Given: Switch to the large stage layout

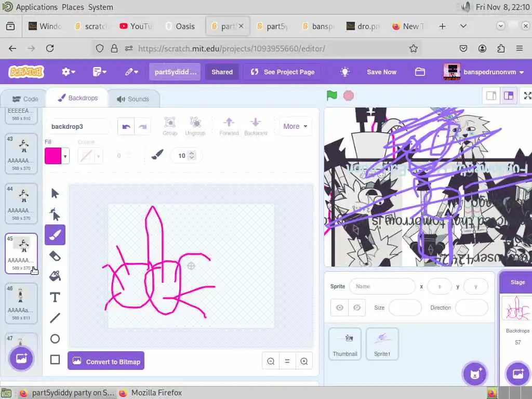Looking at the screenshot, I should pyautogui.click(x=508, y=96).
